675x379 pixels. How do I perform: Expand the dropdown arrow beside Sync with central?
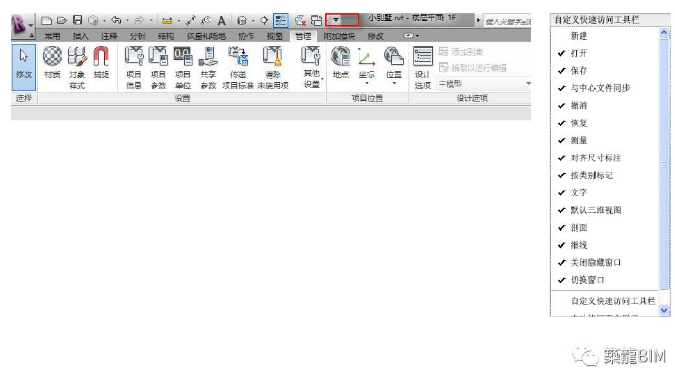(x=104, y=20)
